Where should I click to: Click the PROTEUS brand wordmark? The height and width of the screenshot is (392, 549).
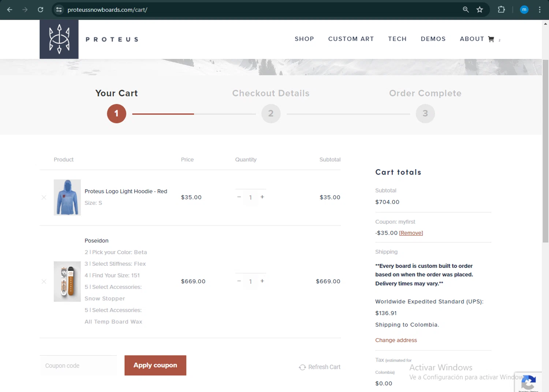pos(112,39)
